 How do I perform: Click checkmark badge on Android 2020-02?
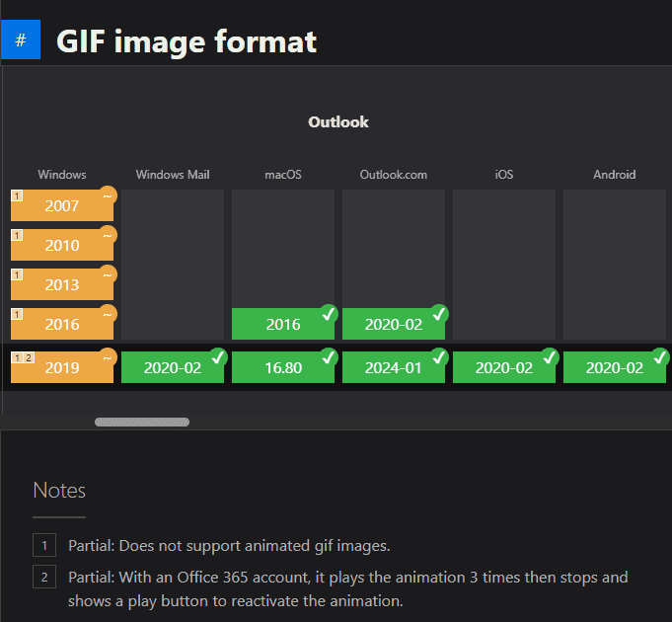[x=660, y=357]
